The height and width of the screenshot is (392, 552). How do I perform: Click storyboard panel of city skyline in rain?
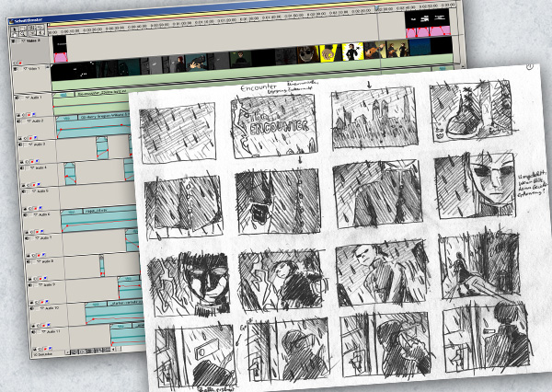tap(374, 118)
